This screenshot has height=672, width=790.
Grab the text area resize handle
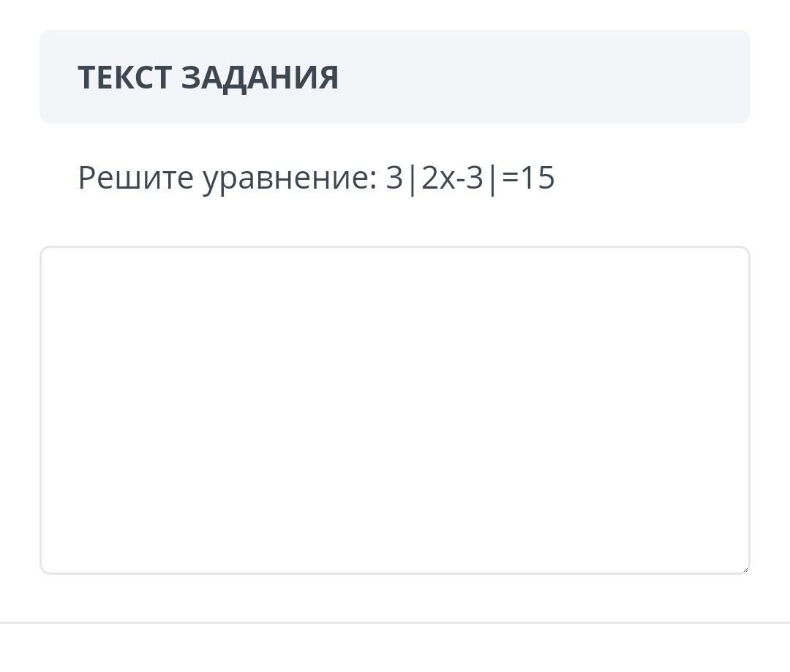745,568
